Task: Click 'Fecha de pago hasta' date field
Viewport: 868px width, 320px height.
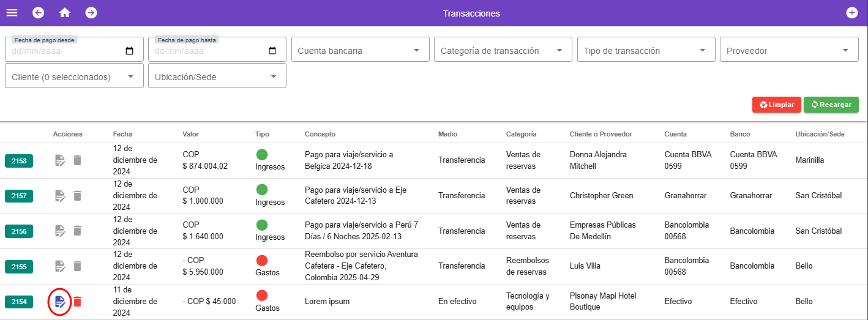Action: (208, 51)
